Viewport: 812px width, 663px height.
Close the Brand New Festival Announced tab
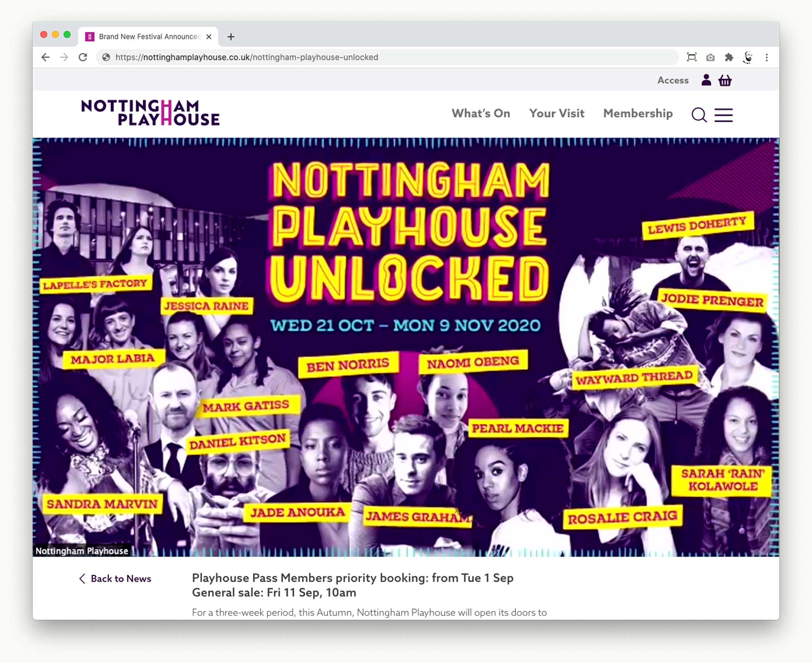209,37
